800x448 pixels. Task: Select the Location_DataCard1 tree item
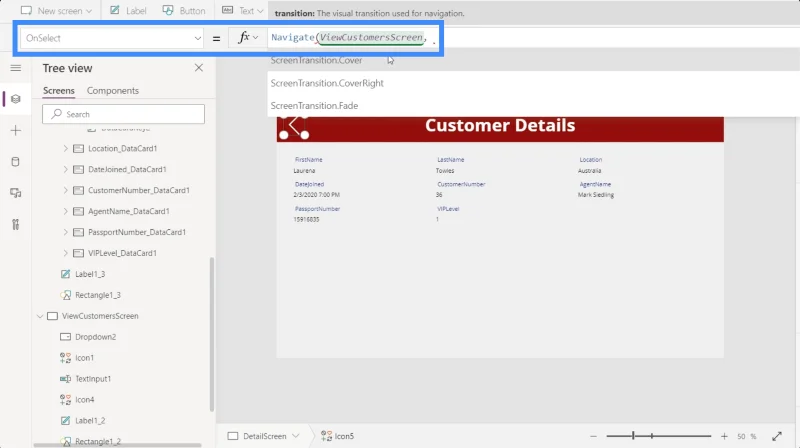tap(122, 148)
